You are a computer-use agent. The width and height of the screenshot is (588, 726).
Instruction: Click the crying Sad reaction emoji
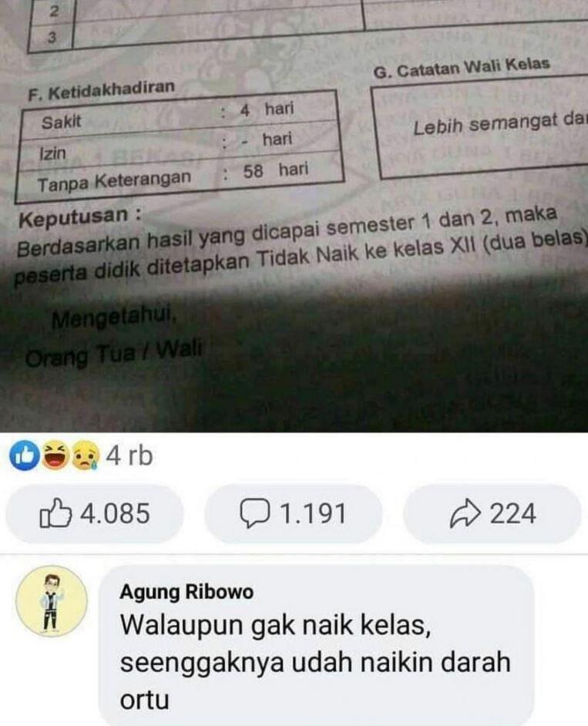pyautogui.click(x=86, y=455)
